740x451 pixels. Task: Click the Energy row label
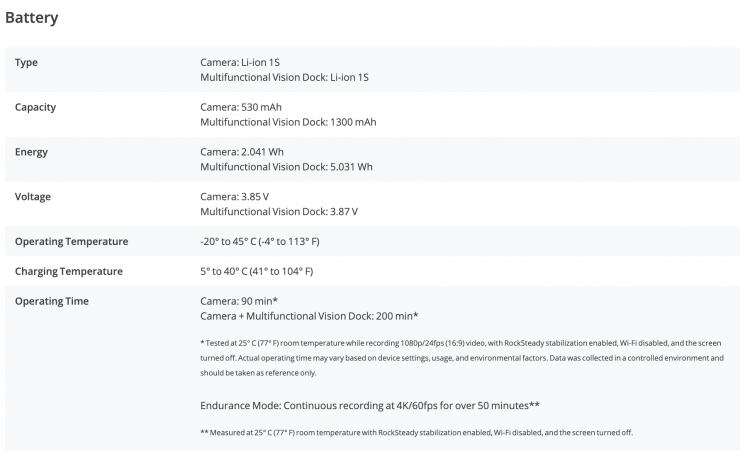tap(32, 152)
